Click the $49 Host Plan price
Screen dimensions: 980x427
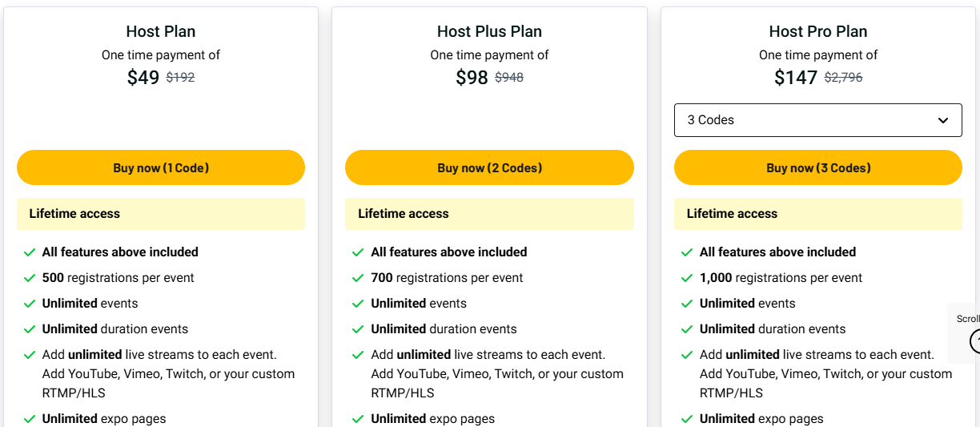143,78
